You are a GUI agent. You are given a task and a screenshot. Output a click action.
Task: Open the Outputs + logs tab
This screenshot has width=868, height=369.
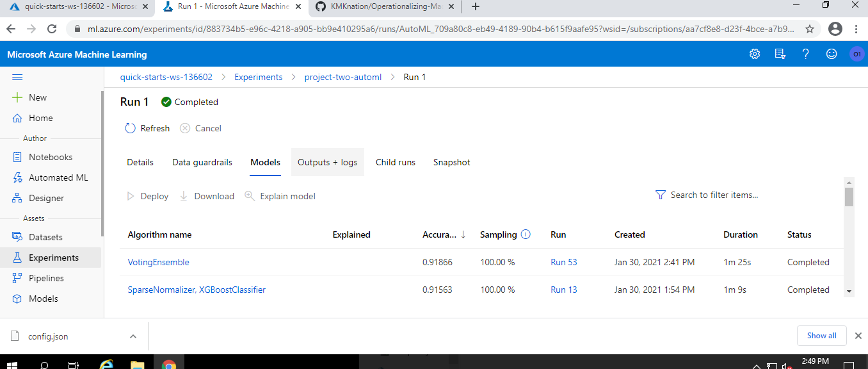[328, 162]
